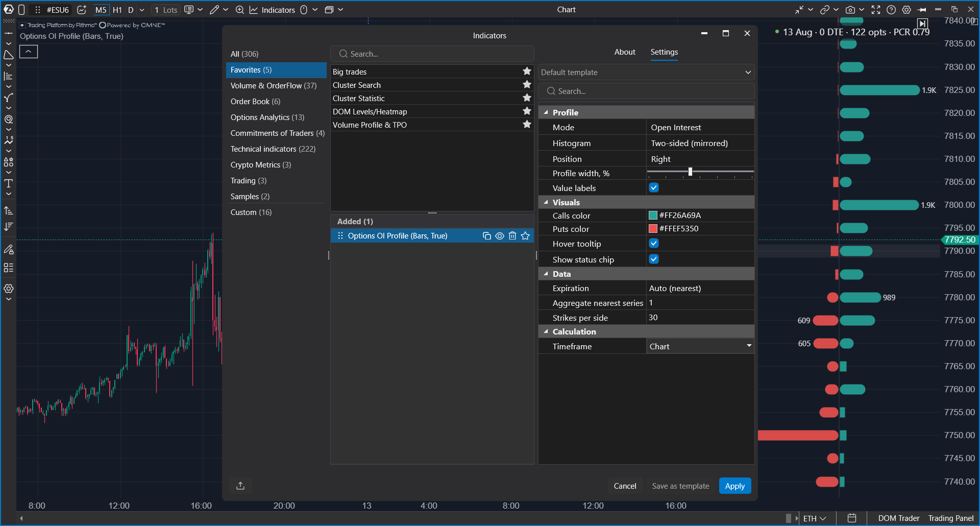Click the add chart plus icon next to #ESU6
This screenshot has width=980, height=526.
[82, 10]
